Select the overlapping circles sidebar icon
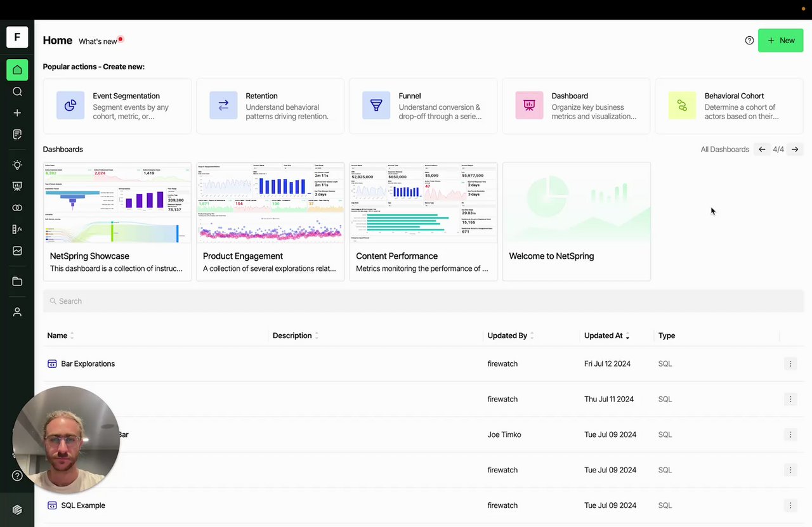 (x=17, y=208)
